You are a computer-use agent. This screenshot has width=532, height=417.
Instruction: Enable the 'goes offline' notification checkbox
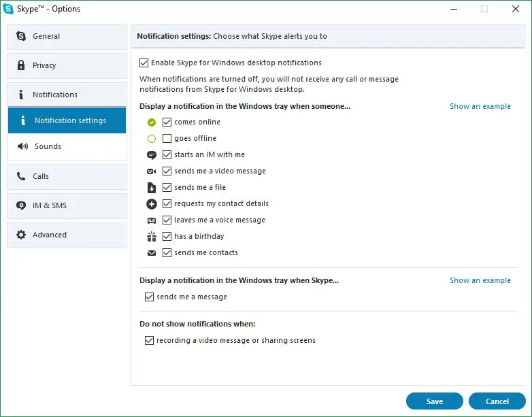click(167, 139)
